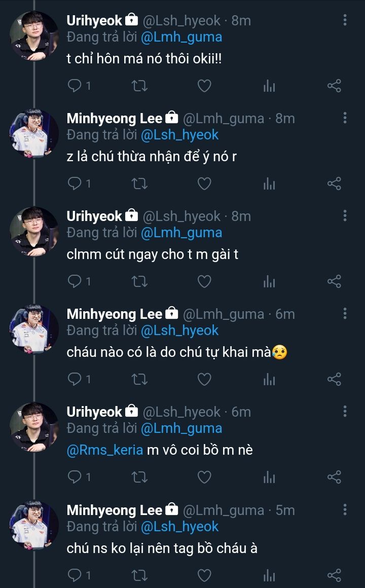
Task: Share the "m vô coi bồ m nè" tweet
Action: (334, 477)
